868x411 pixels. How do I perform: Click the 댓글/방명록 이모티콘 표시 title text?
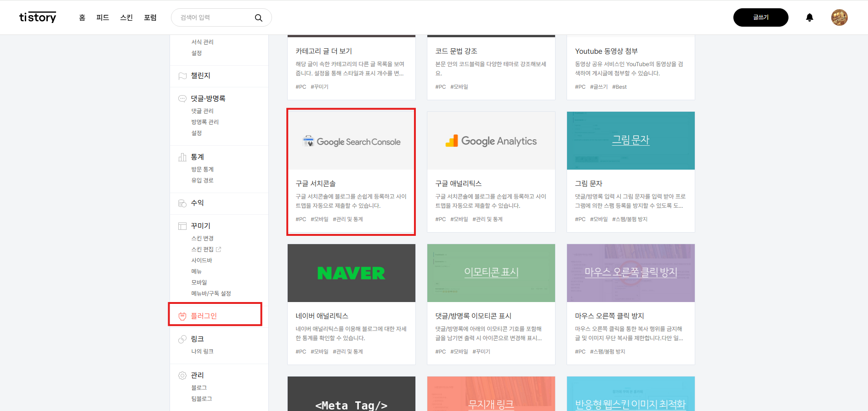[473, 316]
